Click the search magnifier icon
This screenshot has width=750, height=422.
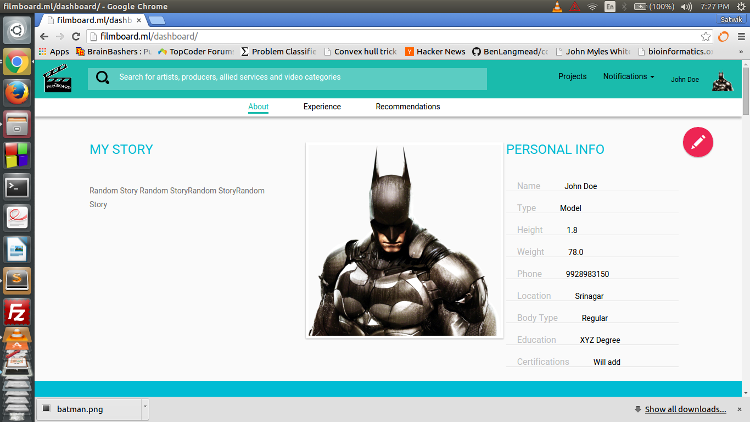point(102,78)
